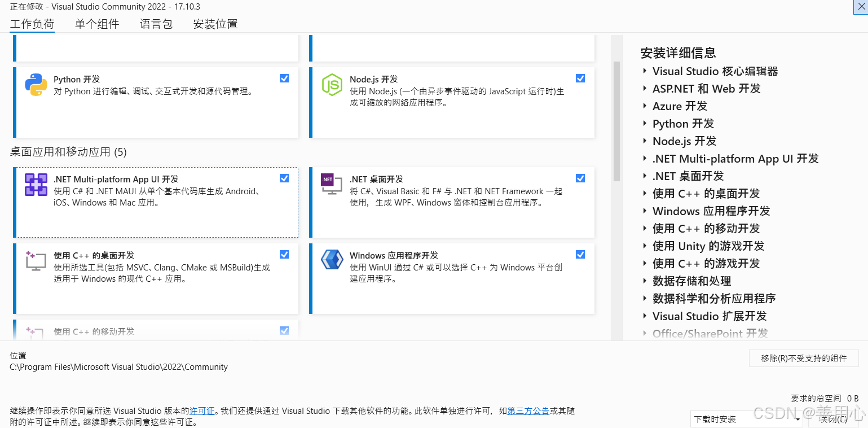
Task: Click the 安装详细信息 heading
Action: pos(678,53)
